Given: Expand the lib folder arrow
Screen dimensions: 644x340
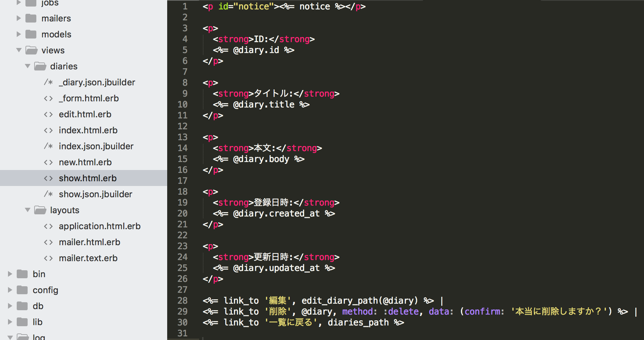Looking at the screenshot, I should point(10,322).
